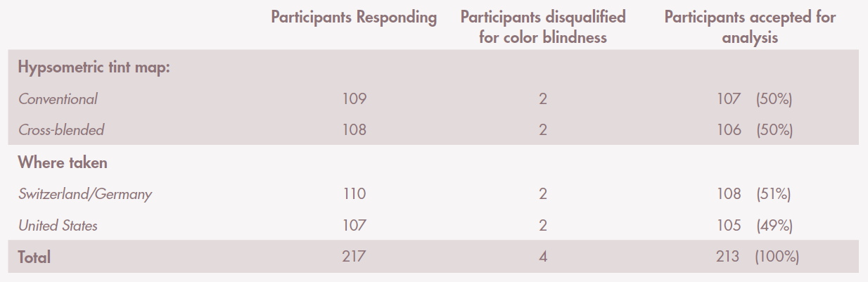Click the 105 (49%) accepted cell
This screenshot has height=282, width=868.
point(754,226)
